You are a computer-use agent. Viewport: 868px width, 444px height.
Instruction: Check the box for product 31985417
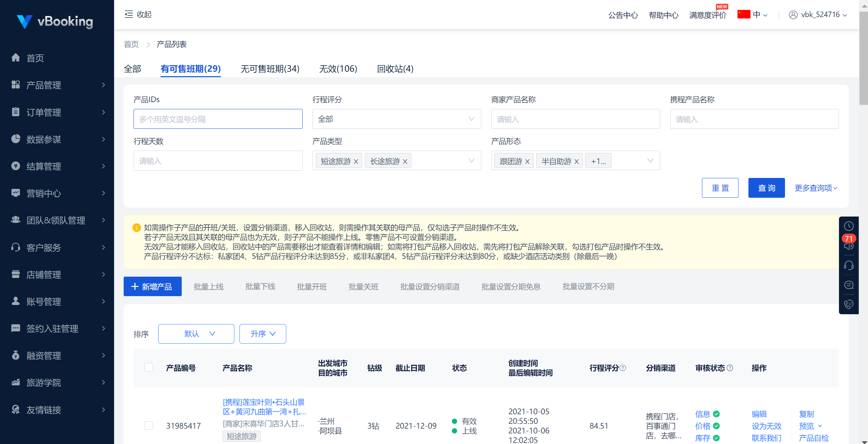[149, 426]
